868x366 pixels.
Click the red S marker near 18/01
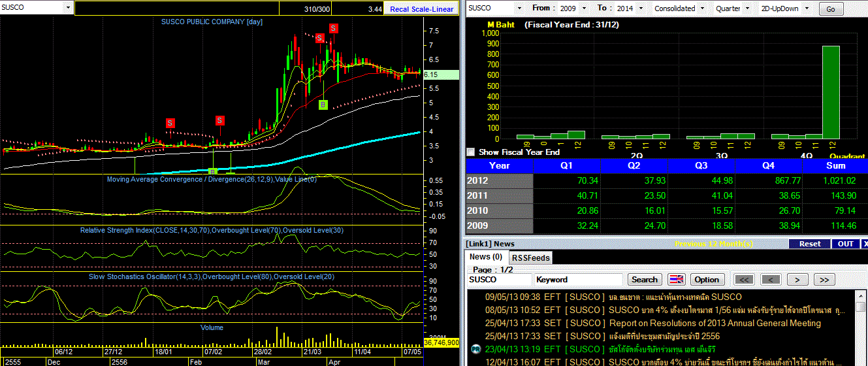click(170, 123)
